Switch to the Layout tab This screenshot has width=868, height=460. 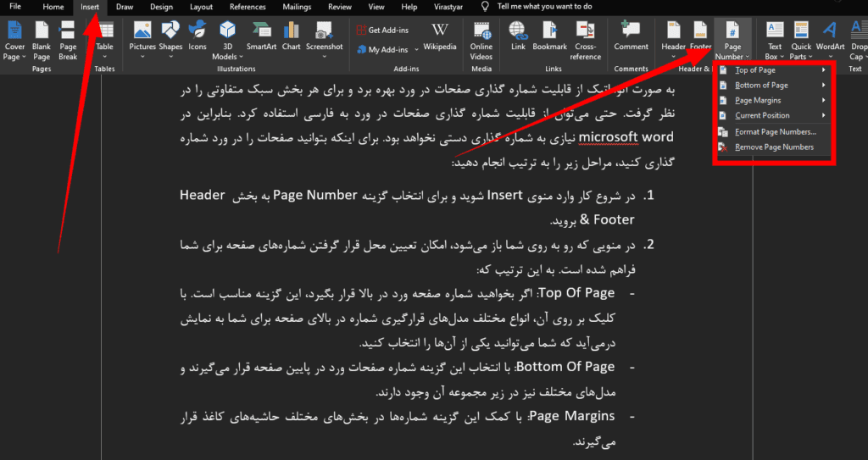coord(202,7)
